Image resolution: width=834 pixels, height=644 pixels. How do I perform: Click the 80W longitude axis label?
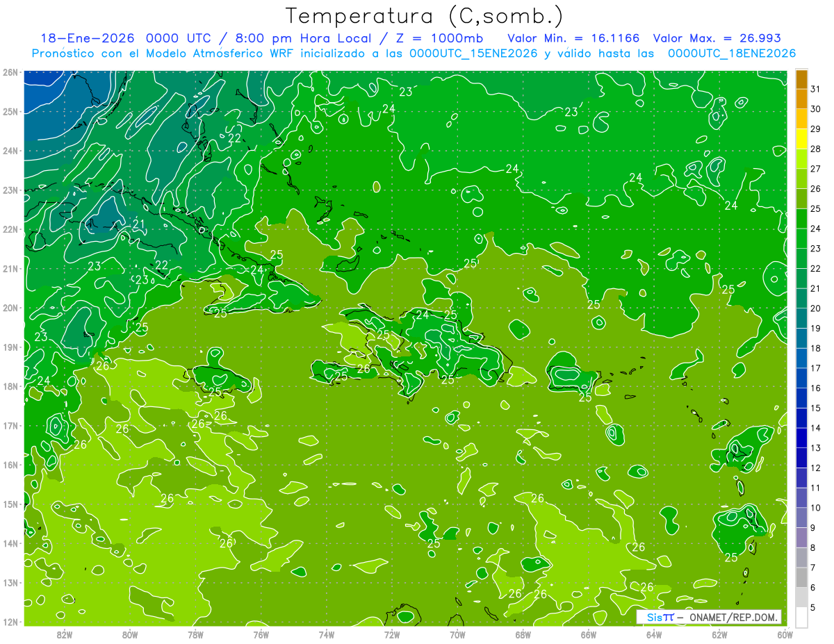point(130,634)
